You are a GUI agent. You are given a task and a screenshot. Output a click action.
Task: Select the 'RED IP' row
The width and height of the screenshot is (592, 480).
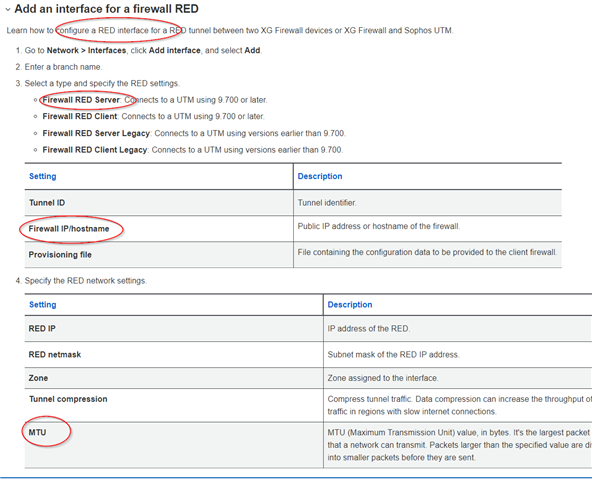pos(308,329)
